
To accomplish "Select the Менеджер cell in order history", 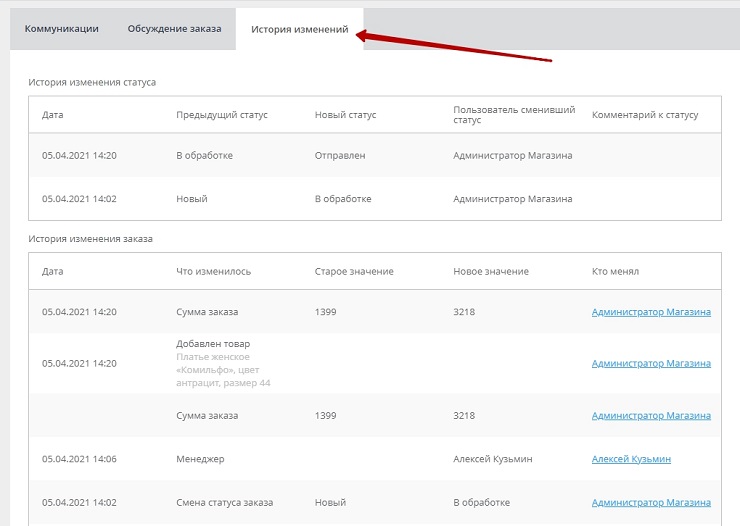I will 200,459.
